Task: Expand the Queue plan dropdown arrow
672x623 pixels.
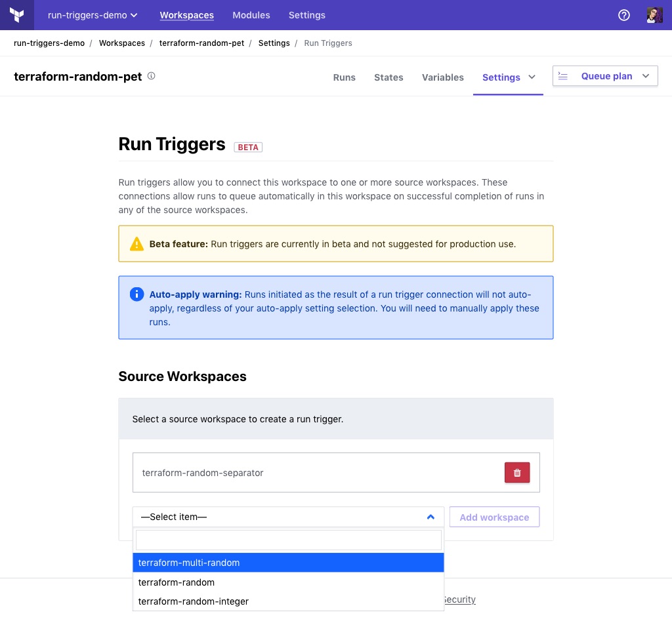Action: (x=646, y=76)
